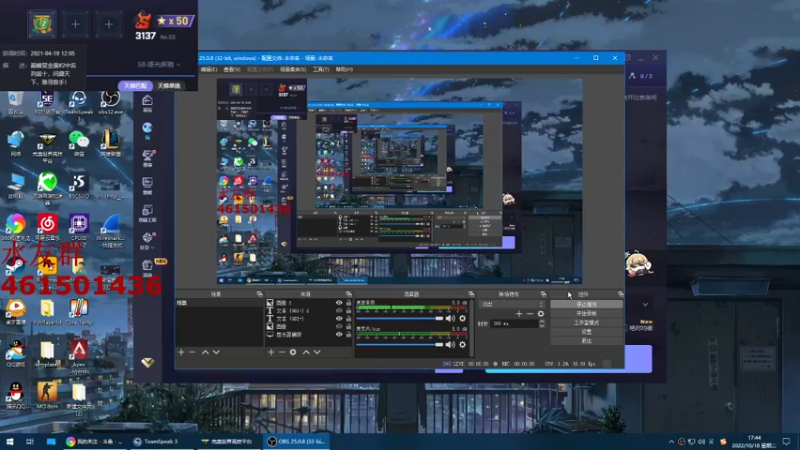Select the highlighted 天梯匹配 tab
Screen dimensions: 800x450
[x=136, y=86]
